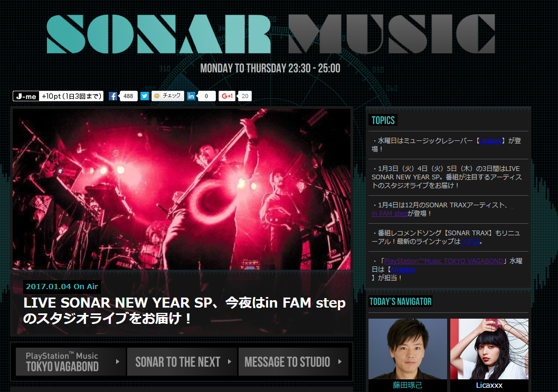
Task: Open the コチラ lineup link
Action: [470, 242]
